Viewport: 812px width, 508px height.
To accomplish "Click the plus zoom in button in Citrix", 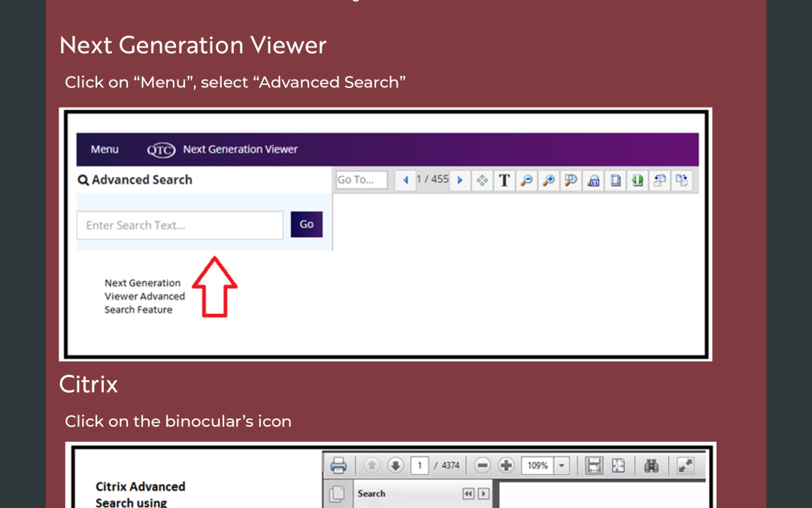I will pyautogui.click(x=507, y=465).
